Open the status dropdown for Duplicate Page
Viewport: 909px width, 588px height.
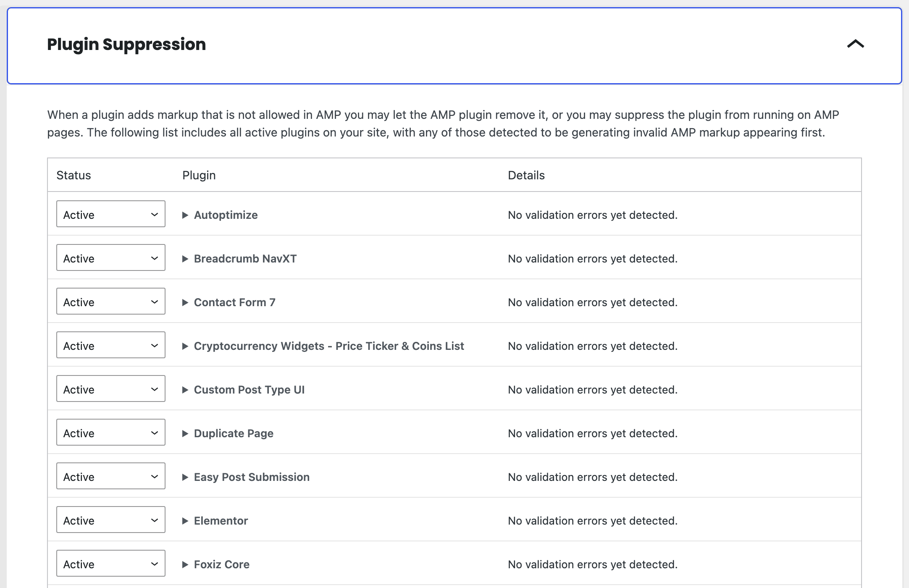pos(111,432)
